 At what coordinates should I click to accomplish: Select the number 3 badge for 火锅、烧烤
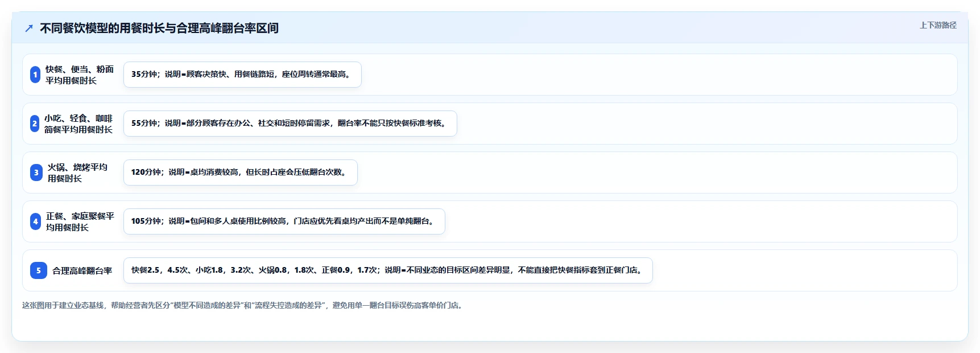[36, 173]
